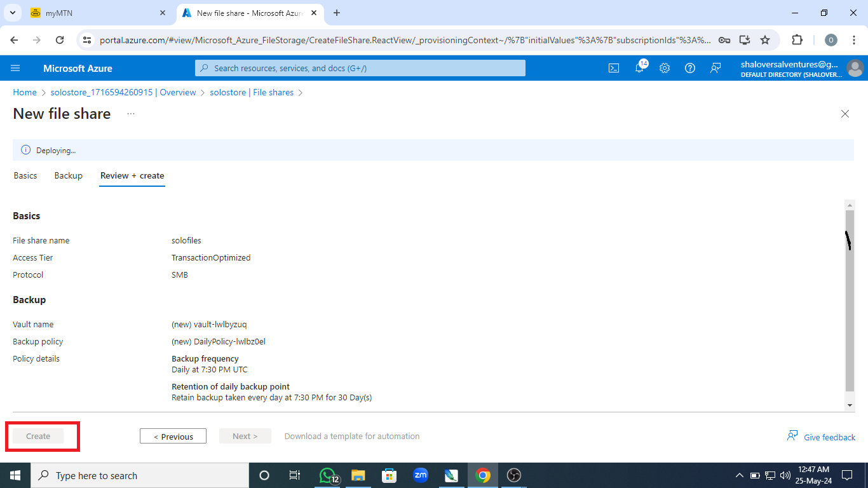Open the Give feedback link
This screenshot has width=868, height=488.
[822, 437]
